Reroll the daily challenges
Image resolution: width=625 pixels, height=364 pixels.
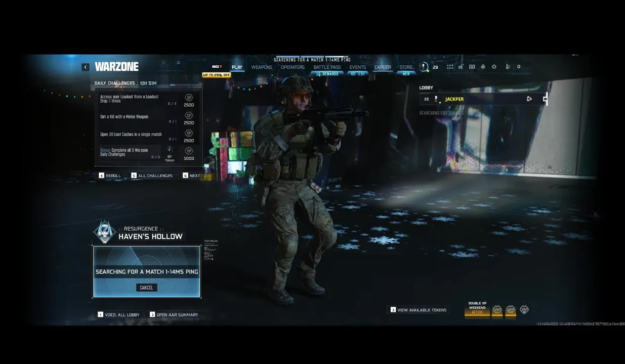110,175
